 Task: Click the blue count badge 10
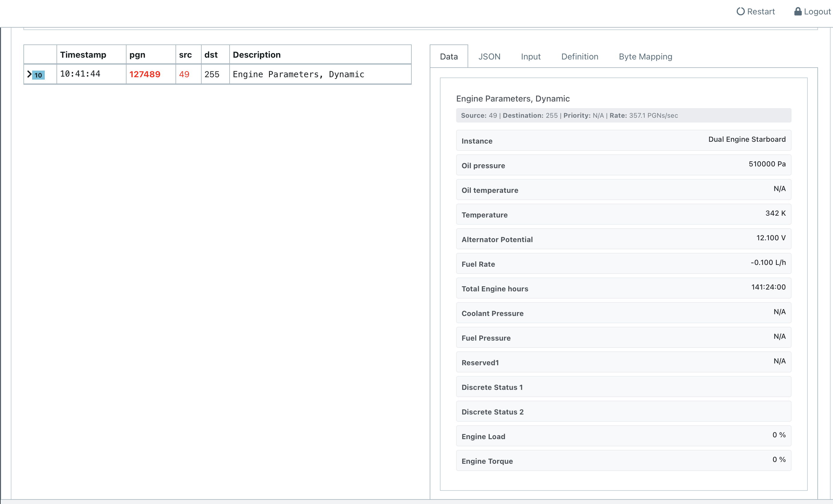tap(38, 75)
